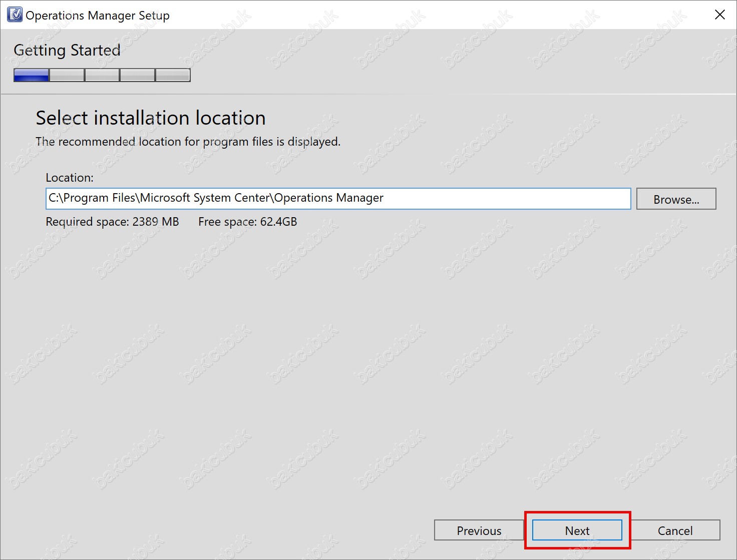Click the recommended location description text
Screen dimensions: 737x560
coord(188,142)
